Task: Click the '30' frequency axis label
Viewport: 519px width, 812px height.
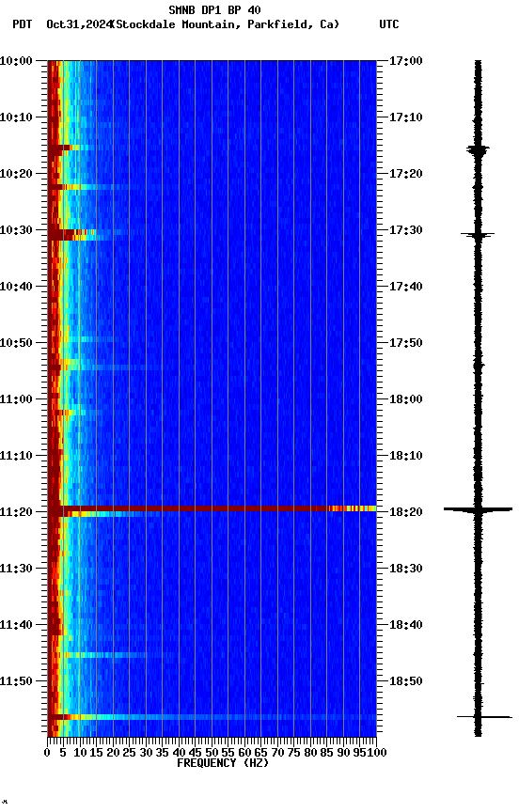Action: point(146,753)
